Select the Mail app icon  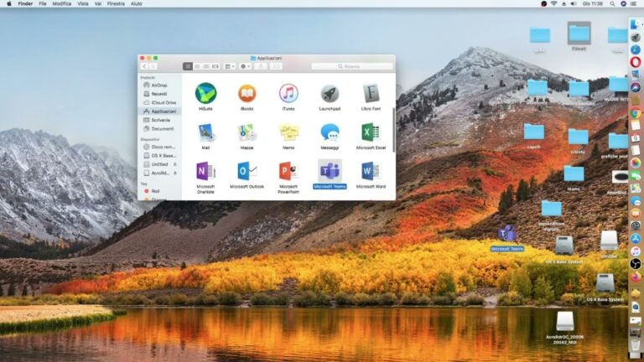coord(205,132)
